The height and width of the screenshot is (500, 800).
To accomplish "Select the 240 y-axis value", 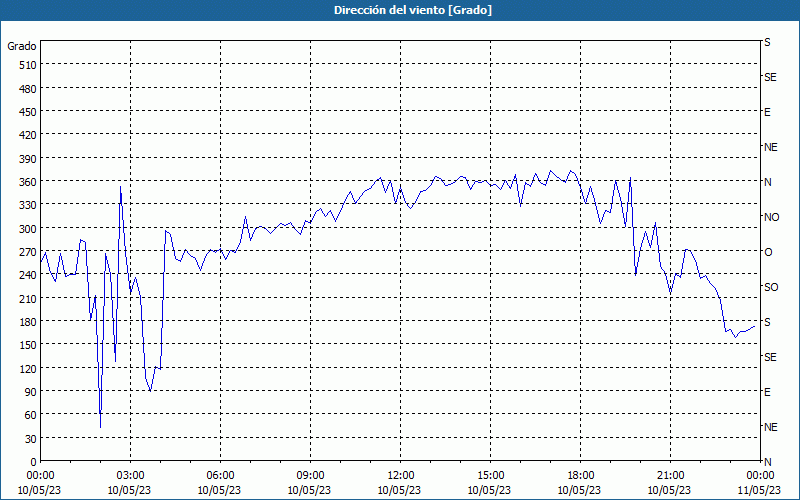I will point(28,276).
